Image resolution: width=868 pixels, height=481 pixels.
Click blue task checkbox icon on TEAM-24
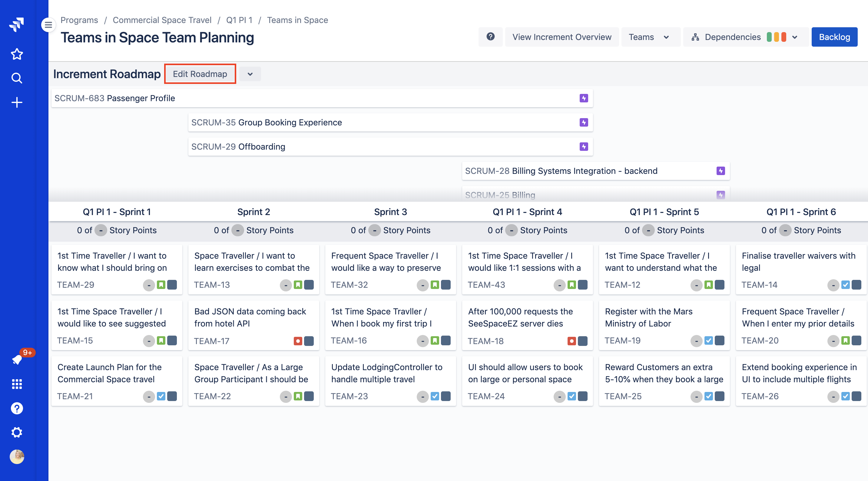tap(571, 396)
